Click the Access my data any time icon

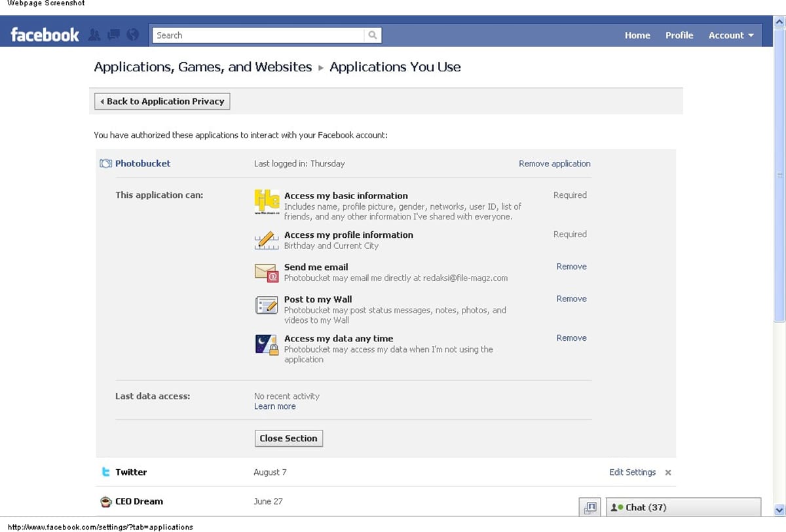pyautogui.click(x=267, y=345)
